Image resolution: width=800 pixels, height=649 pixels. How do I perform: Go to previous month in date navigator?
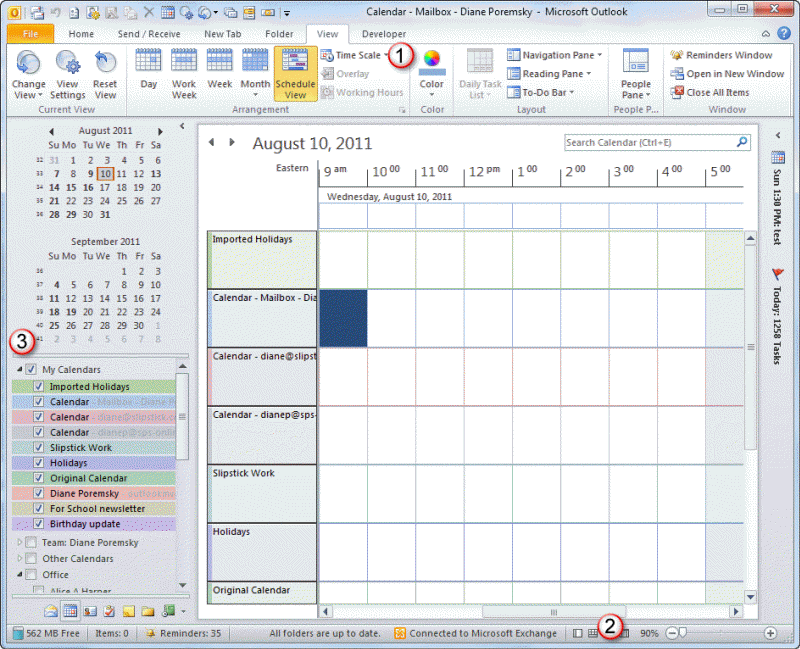51,132
